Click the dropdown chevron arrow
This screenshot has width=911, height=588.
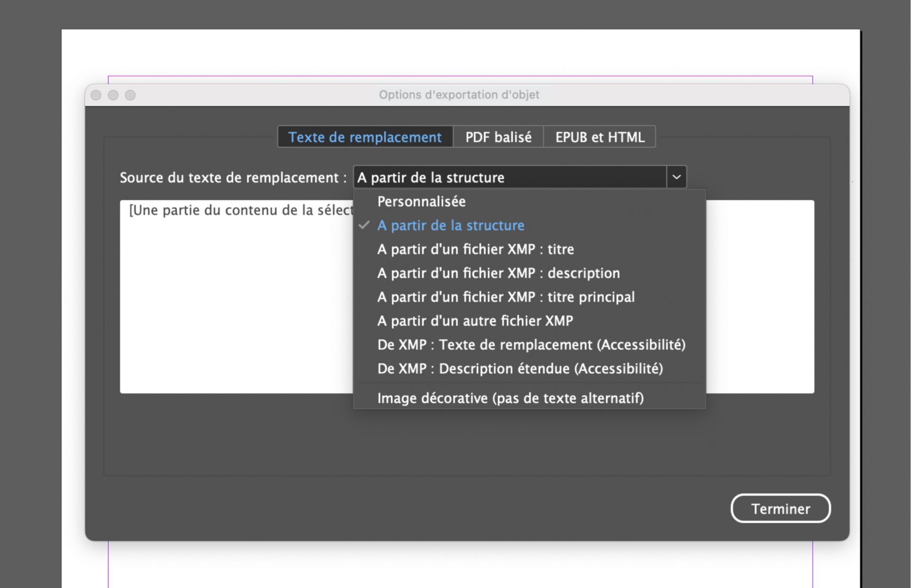[x=676, y=177]
